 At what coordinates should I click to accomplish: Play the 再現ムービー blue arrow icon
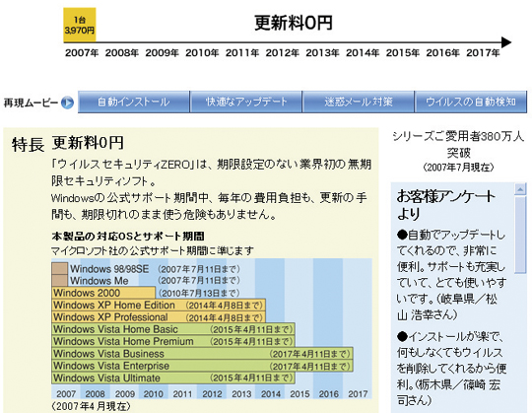pyautogui.click(x=67, y=103)
